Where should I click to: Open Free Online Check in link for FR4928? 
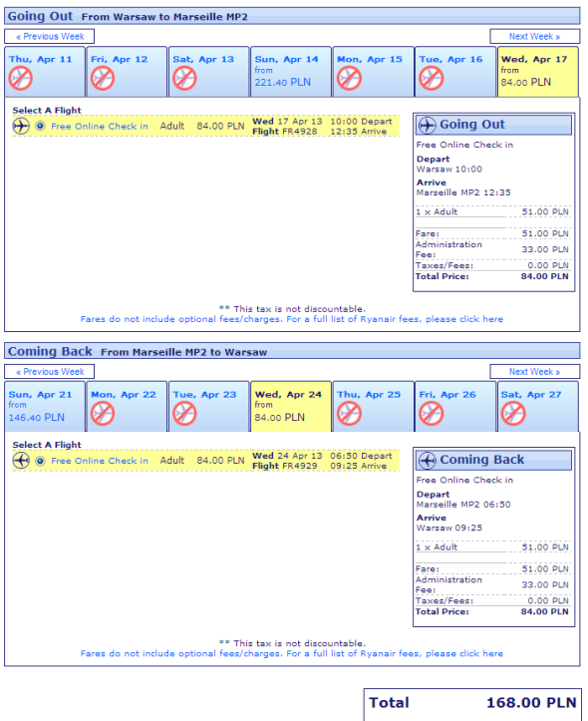100,127
